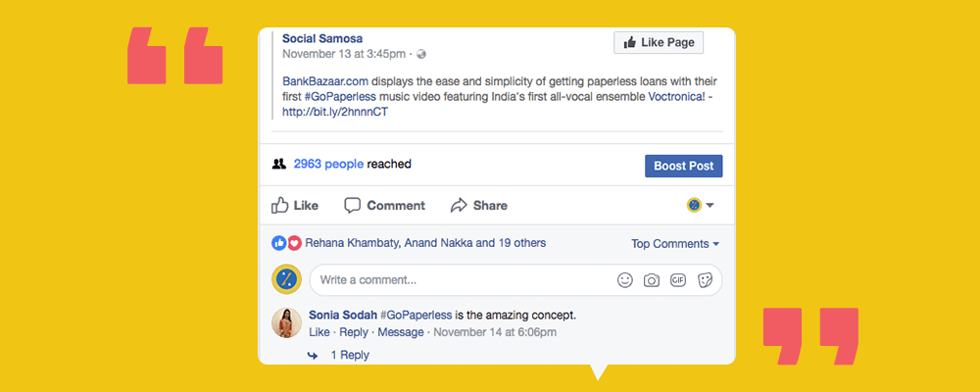
Task: Click the Comment action on the post
Action: pos(384,206)
